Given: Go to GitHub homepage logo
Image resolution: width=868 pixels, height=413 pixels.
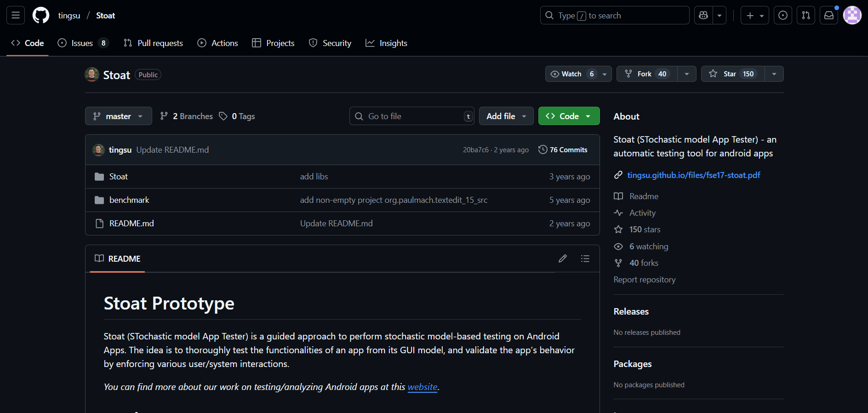Looking at the screenshot, I should point(41,15).
